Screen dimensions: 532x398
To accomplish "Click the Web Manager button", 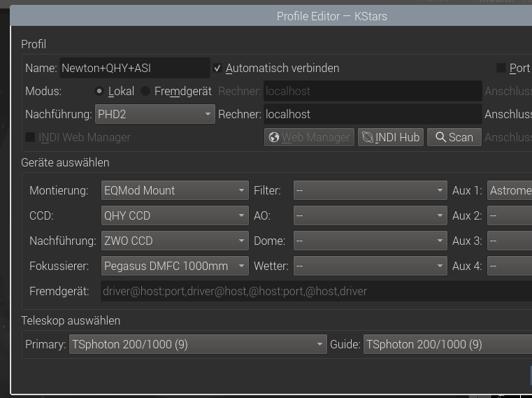I will point(309,137).
